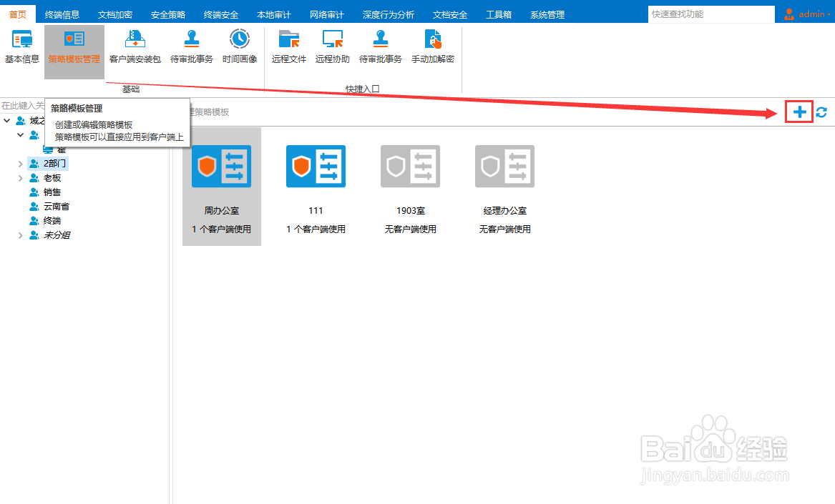This screenshot has width=835, height=504.
Task: Switch to the 终端信息 tab
Action: click(x=62, y=14)
